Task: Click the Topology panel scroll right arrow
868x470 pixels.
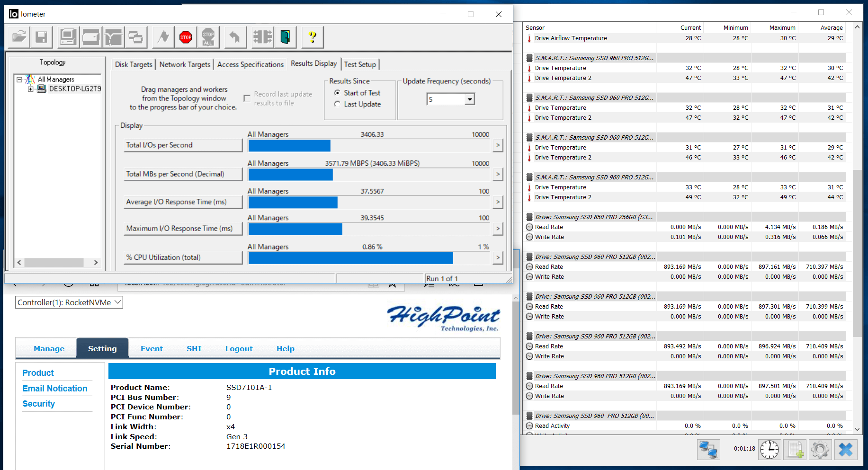Action: [x=96, y=262]
